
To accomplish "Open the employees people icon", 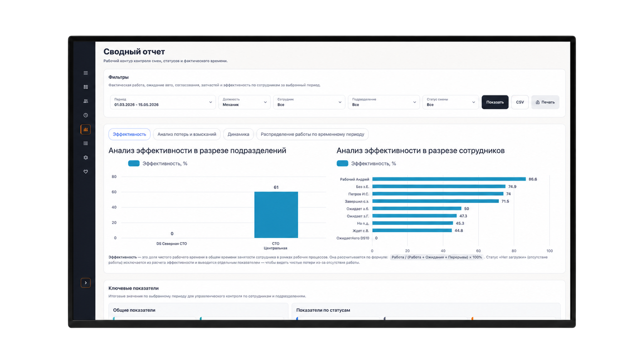I will click(x=86, y=101).
